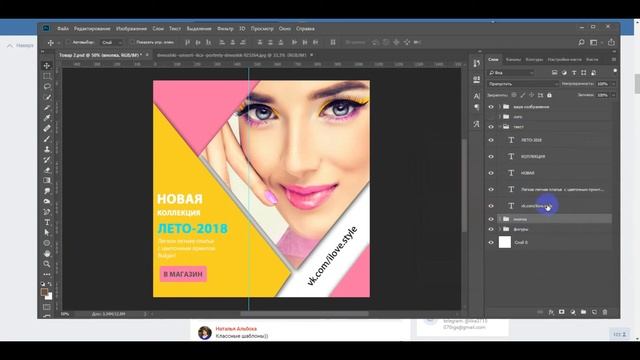Select the Quick Selection tool
Screen dimensions: 640x360
click(x=47, y=97)
